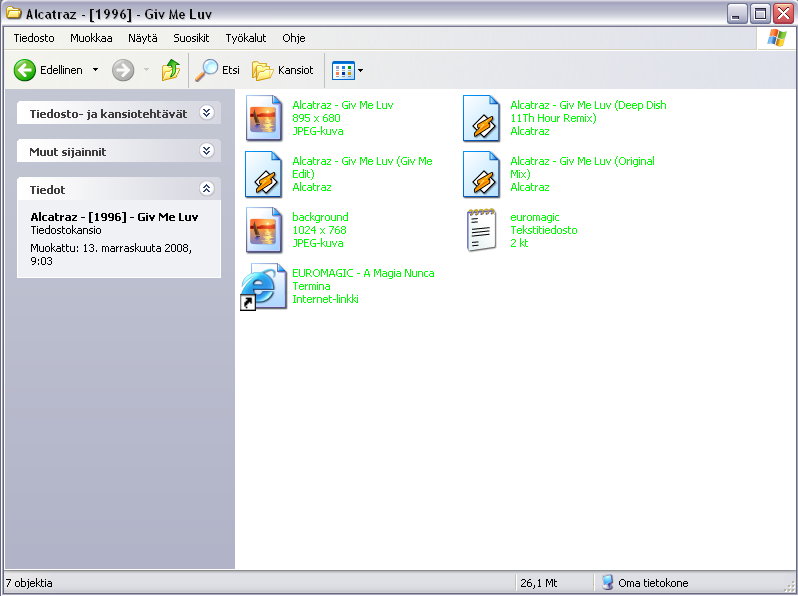Open the Työkalut menu
Screen dimensions: 798x596
click(x=245, y=38)
